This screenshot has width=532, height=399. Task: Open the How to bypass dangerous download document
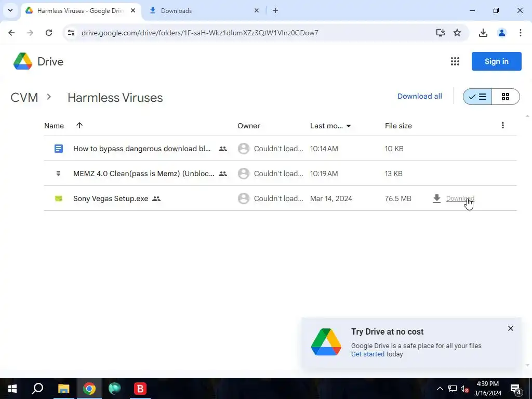point(142,149)
